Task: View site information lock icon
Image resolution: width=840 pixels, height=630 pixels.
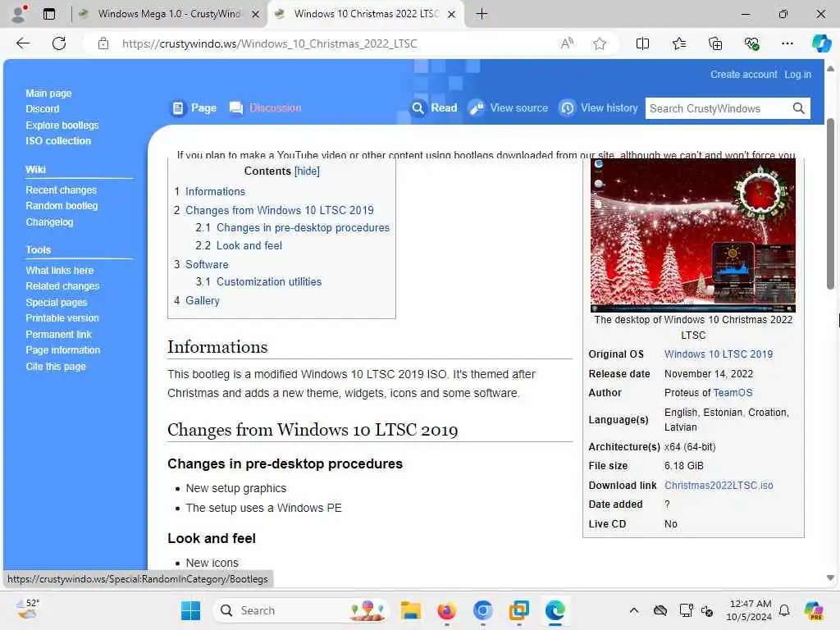Action: (103, 43)
